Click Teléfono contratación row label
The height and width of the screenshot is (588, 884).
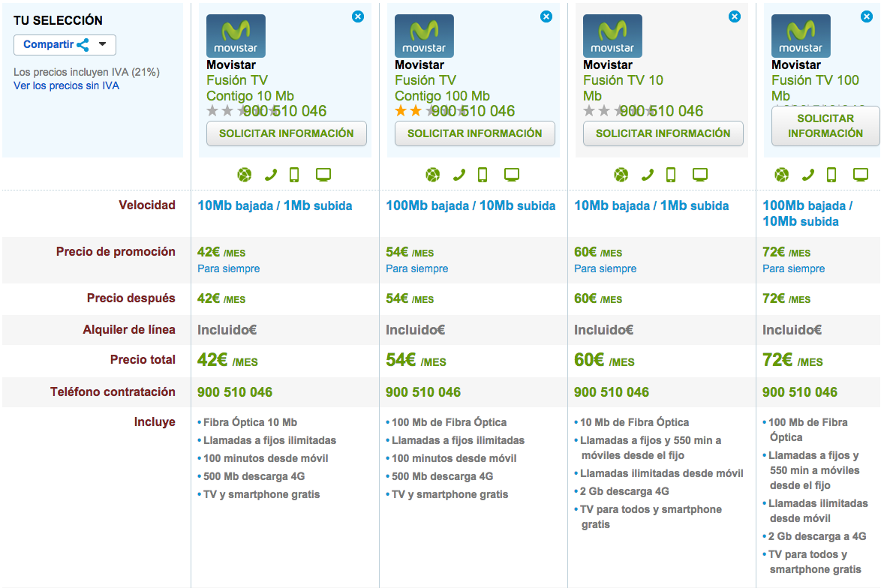[x=113, y=392]
